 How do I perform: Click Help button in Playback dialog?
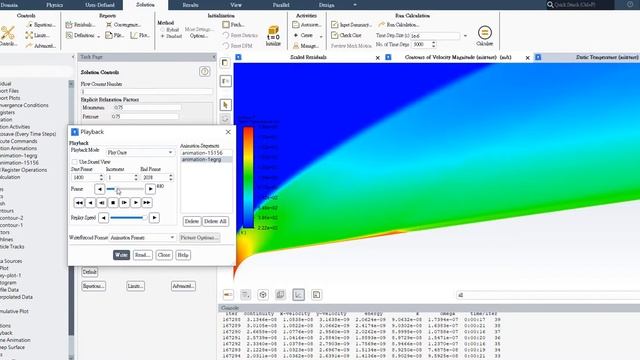(x=183, y=255)
